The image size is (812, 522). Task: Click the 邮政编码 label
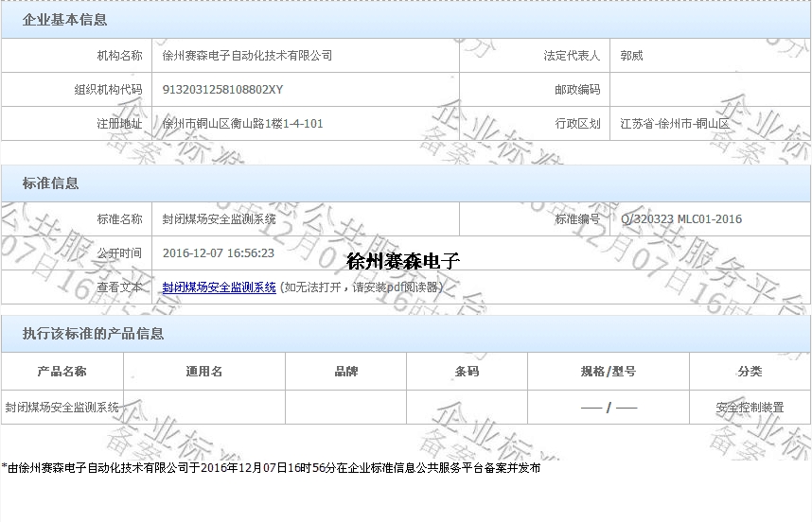(577, 90)
